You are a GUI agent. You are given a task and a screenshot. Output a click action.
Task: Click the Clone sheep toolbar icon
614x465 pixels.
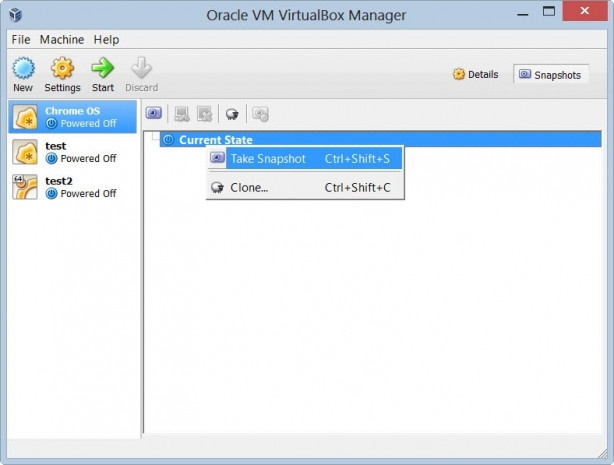[x=232, y=114]
